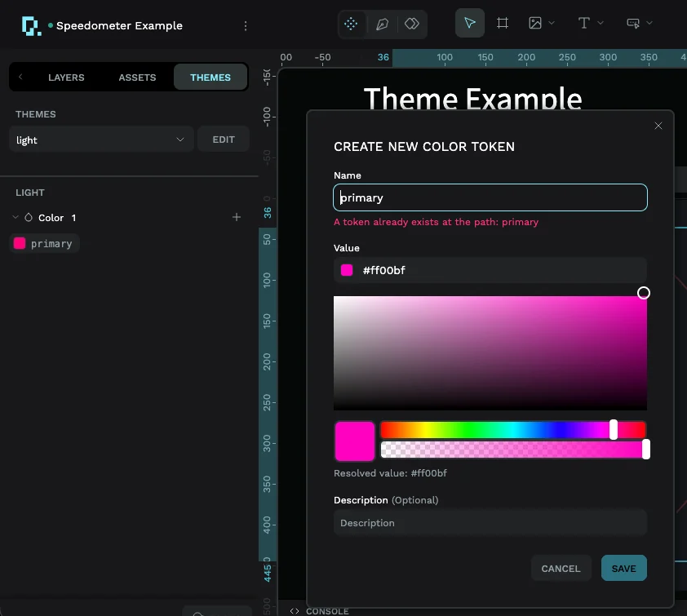Switch to the Assets tab
The height and width of the screenshot is (616, 687).
137,78
